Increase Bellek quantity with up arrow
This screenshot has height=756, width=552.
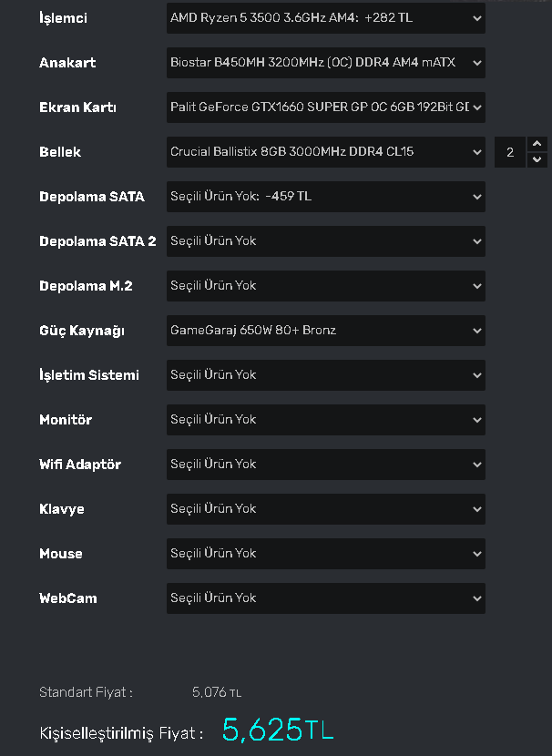[x=537, y=144]
